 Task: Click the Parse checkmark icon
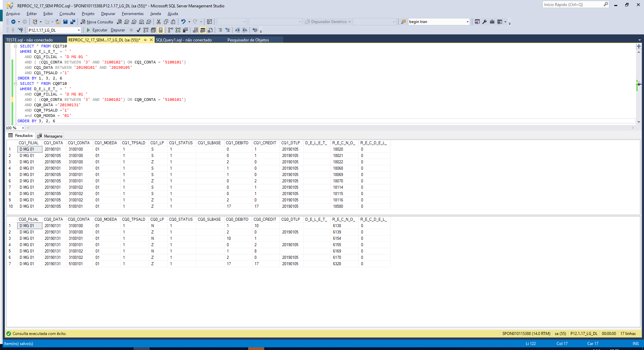138,30
